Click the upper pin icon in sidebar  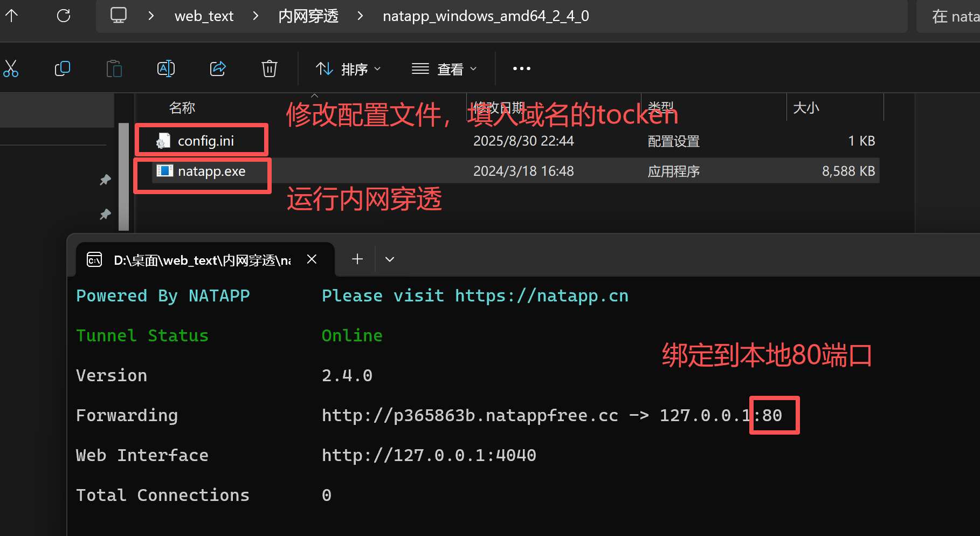click(x=105, y=180)
